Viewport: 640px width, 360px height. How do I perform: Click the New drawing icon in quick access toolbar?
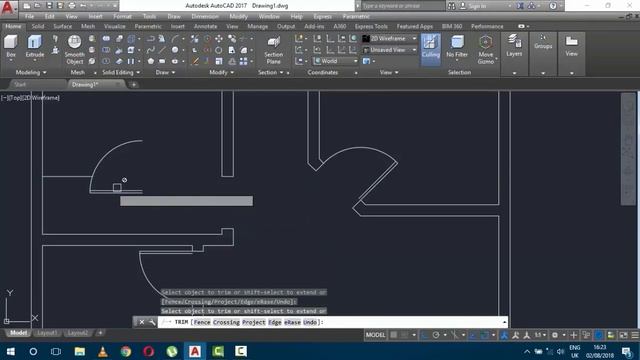[x=27, y=6]
